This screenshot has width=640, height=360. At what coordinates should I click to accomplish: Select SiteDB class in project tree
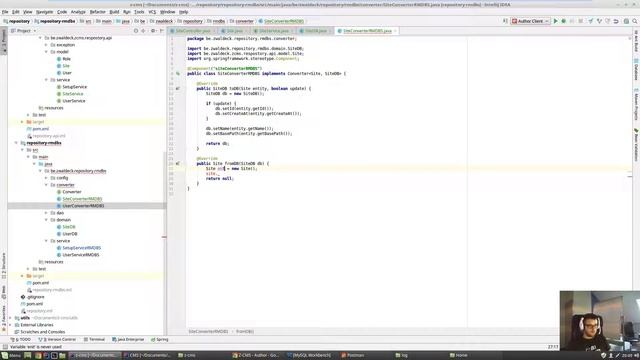pyautogui.click(x=69, y=227)
